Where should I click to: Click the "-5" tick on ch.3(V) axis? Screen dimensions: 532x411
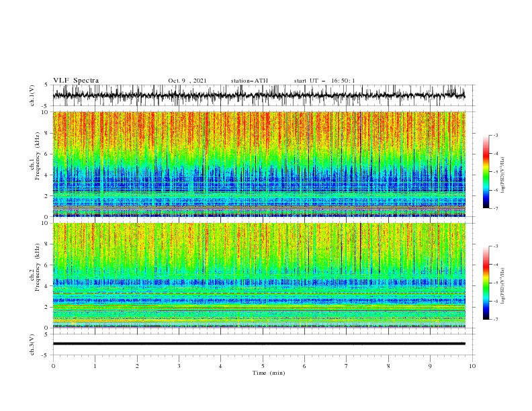click(x=45, y=355)
